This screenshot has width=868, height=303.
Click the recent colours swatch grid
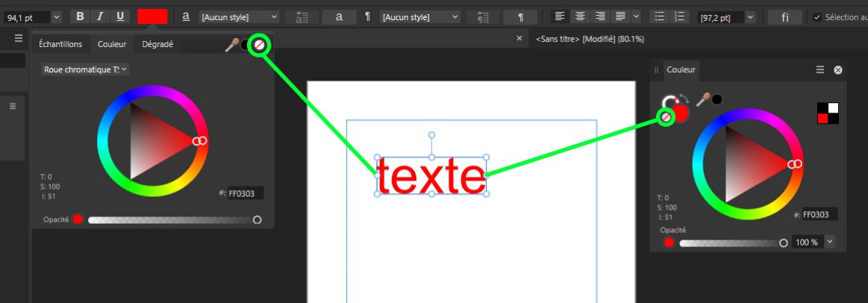828,113
